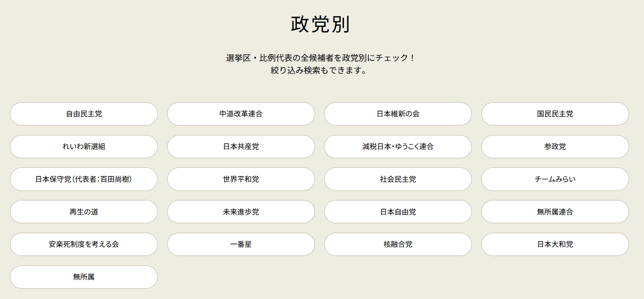
Task: Open 日本共産党 candidate list
Action: click(x=241, y=147)
